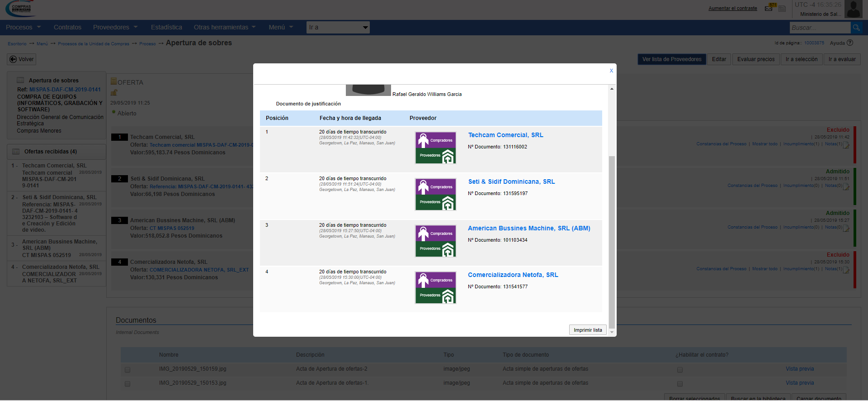Click the dialog vertical scrollbar thumb
Screen dimensions: 868x401
pyautogui.click(x=612, y=242)
